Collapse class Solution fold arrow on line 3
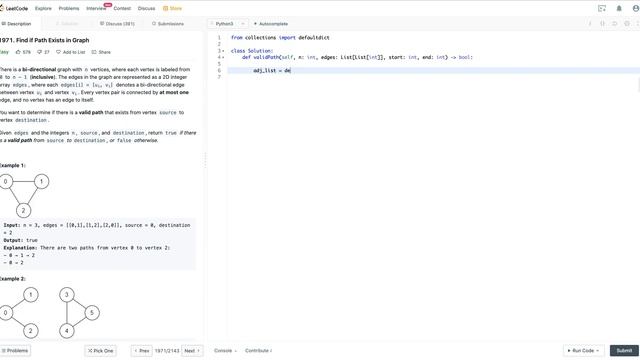 coord(223,51)
